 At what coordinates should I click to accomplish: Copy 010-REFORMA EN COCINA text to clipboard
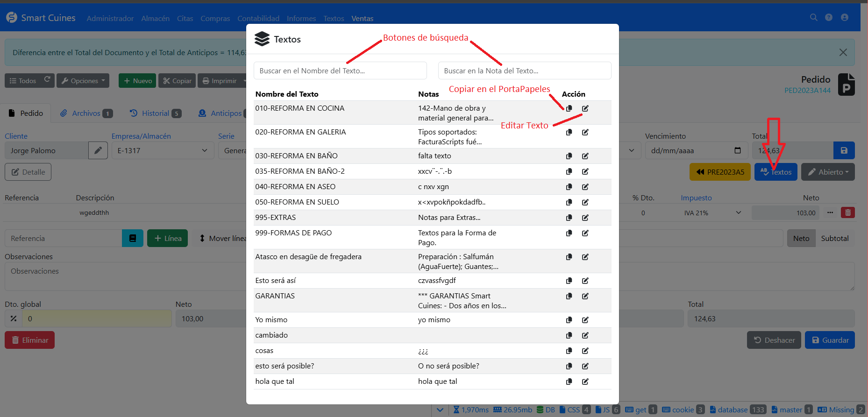click(x=569, y=108)
